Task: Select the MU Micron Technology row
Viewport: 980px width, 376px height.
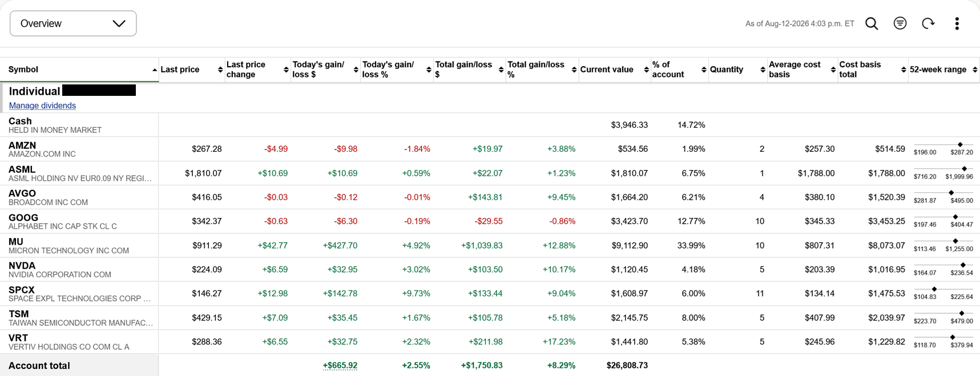Action: [490, 245]
